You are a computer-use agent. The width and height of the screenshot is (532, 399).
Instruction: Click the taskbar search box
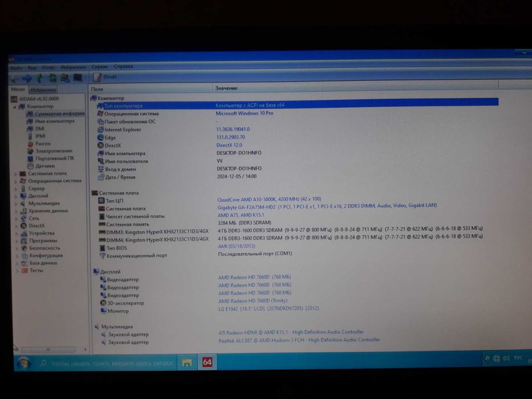107,364
